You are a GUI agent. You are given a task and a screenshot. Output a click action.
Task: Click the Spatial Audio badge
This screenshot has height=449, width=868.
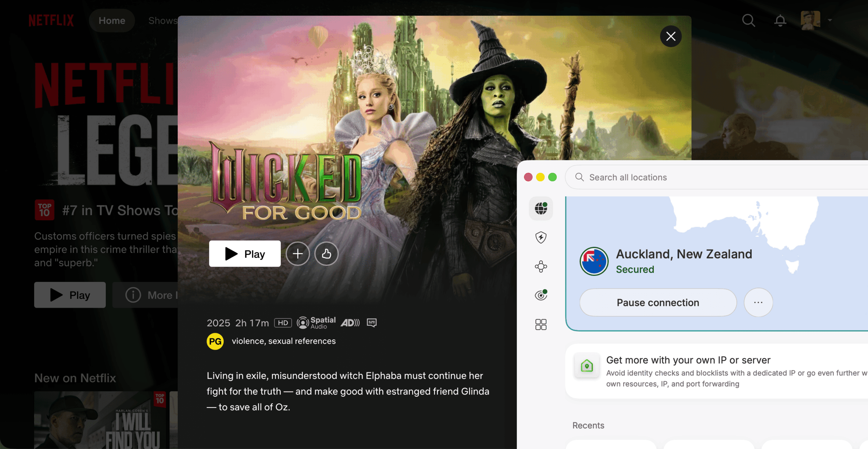(x=316, y=323)
